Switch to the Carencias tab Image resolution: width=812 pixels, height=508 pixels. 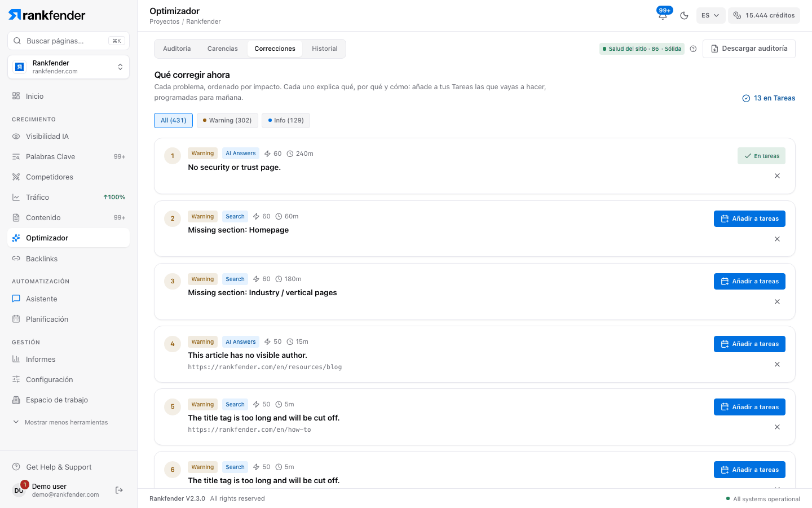223,49
